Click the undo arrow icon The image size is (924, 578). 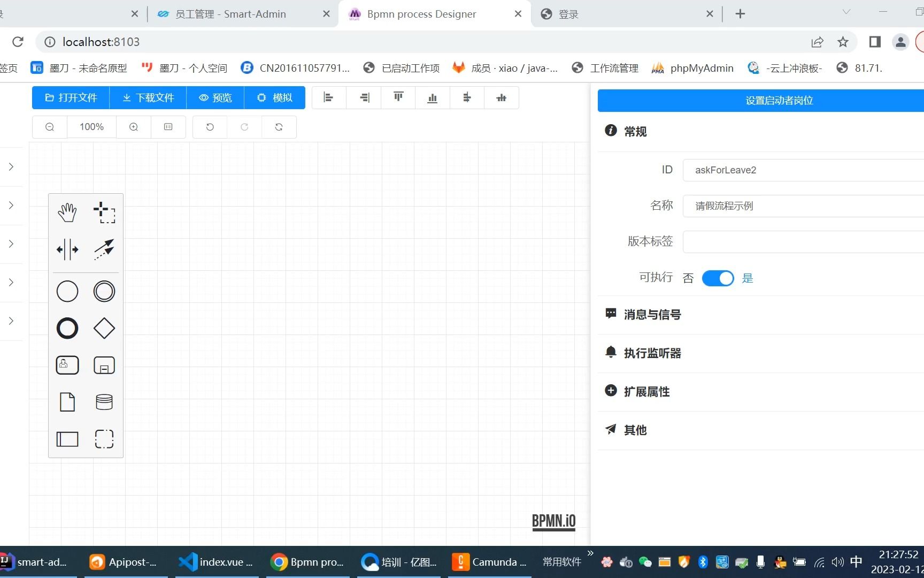[x=210, y=127]
